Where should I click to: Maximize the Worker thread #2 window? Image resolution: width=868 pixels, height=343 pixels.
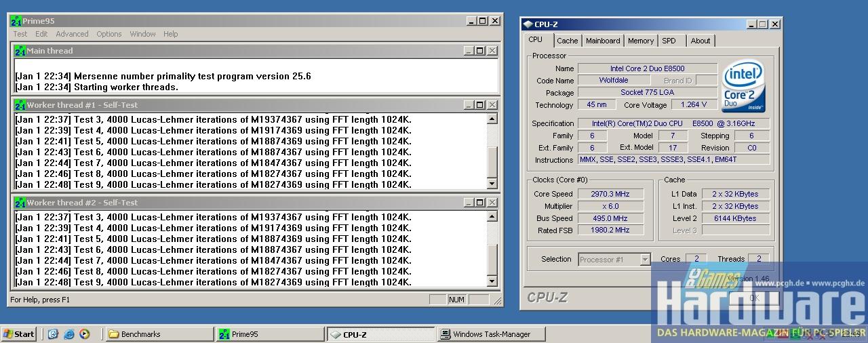point(479,203)
